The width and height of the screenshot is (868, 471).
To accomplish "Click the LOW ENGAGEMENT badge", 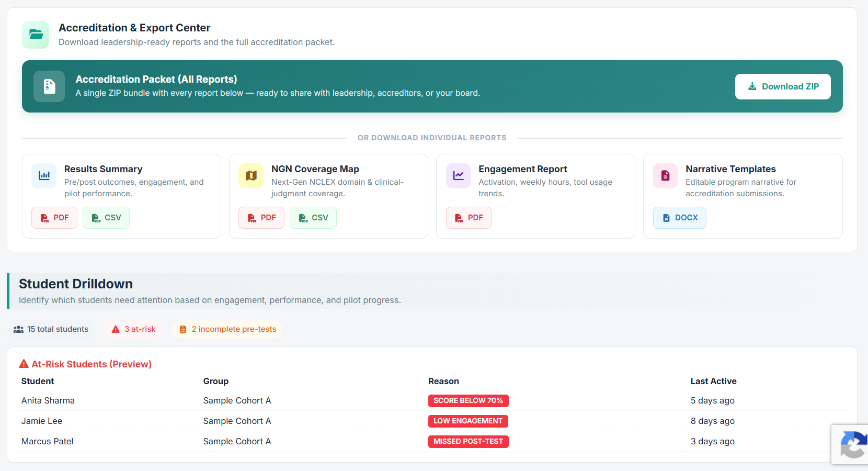I will (x=468, y=421).
